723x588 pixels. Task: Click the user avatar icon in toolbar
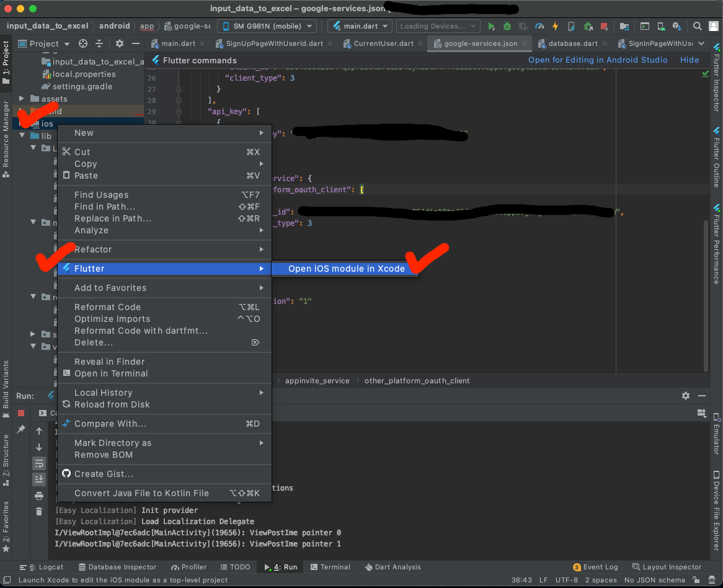point(714,26)
